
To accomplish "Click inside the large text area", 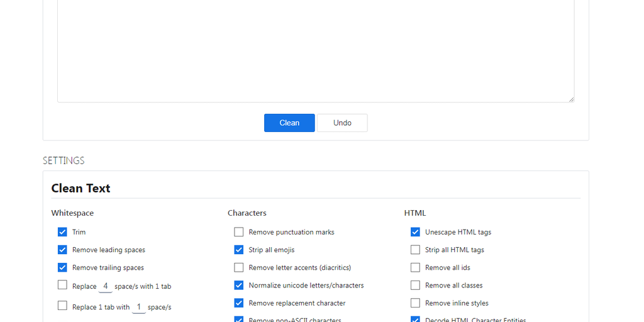I will tap(315, 50).
